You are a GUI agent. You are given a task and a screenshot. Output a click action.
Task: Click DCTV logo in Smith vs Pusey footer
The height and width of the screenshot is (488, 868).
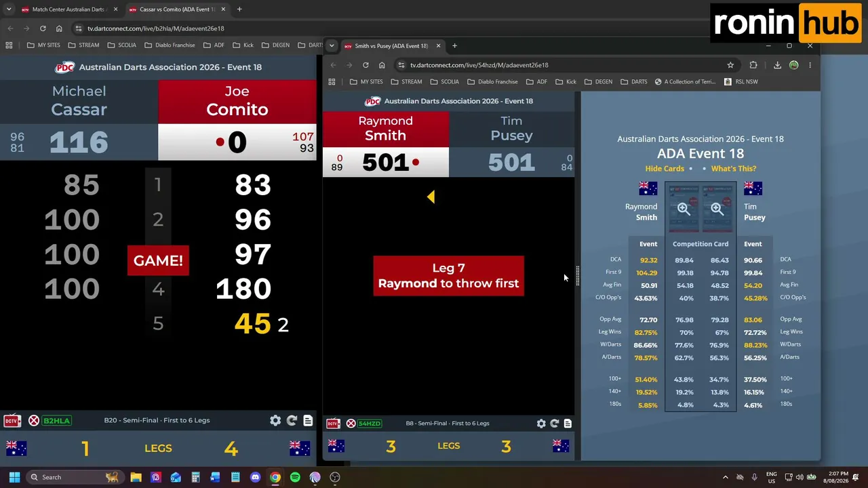click(333, 424)
